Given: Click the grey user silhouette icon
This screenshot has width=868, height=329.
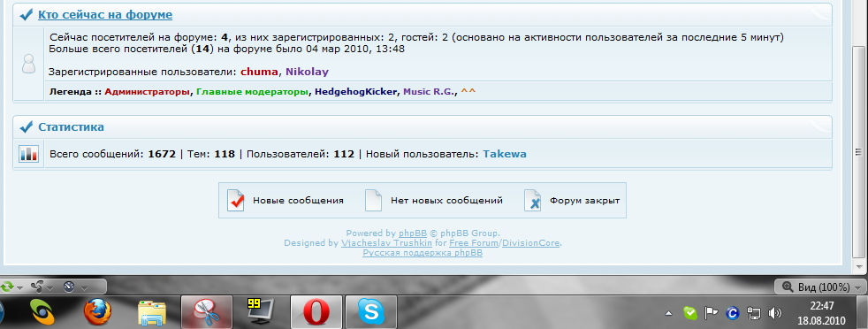Looking at the screenshot, I should pyautogui.click(x=28, y=63).
